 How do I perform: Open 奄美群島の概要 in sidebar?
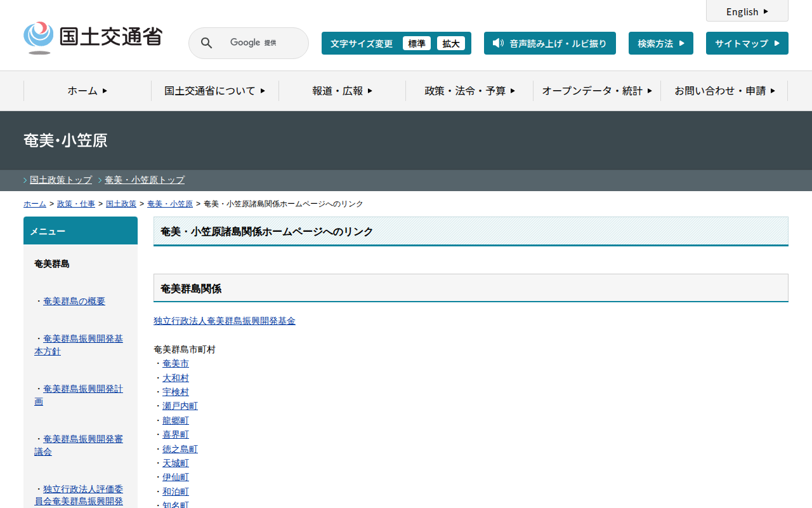click(x=74, y=301)
